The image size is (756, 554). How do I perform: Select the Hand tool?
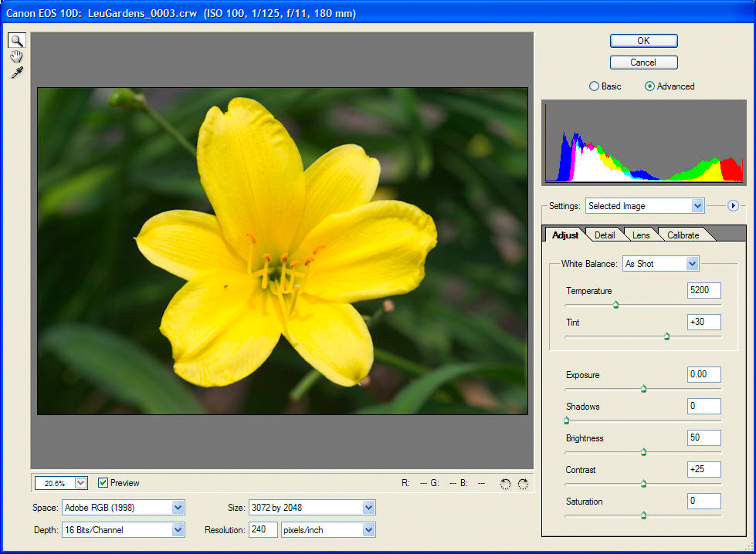(16, 56)
